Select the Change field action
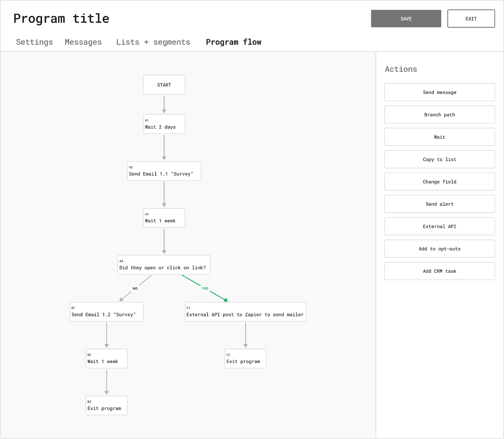This screenshot has height=439, width=504. [x=439, y=182]
